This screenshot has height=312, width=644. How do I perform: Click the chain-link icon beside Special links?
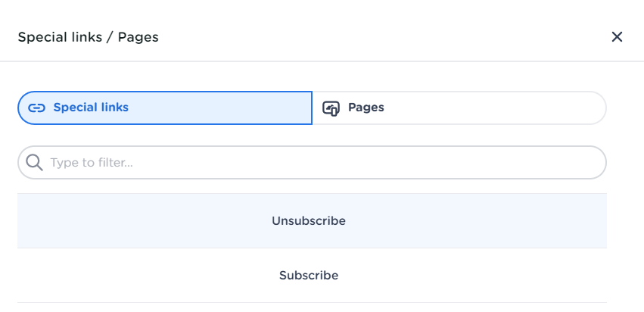pyautogui.click(x=36, y=108)
